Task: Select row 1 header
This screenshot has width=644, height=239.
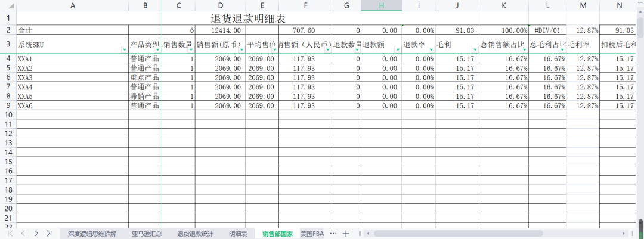Action: click(x=8, y=18)
